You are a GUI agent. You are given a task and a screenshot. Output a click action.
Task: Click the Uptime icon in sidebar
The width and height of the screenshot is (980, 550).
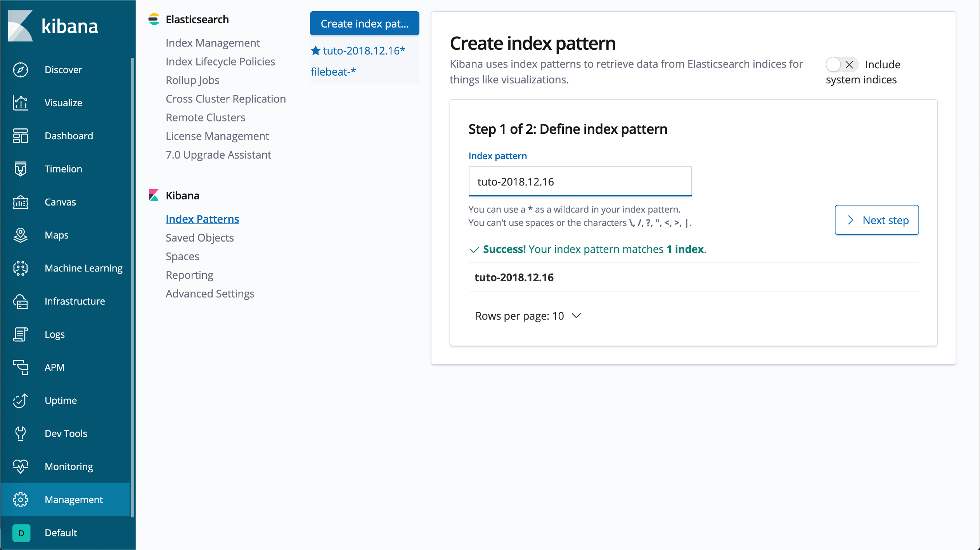pos(20,400)
